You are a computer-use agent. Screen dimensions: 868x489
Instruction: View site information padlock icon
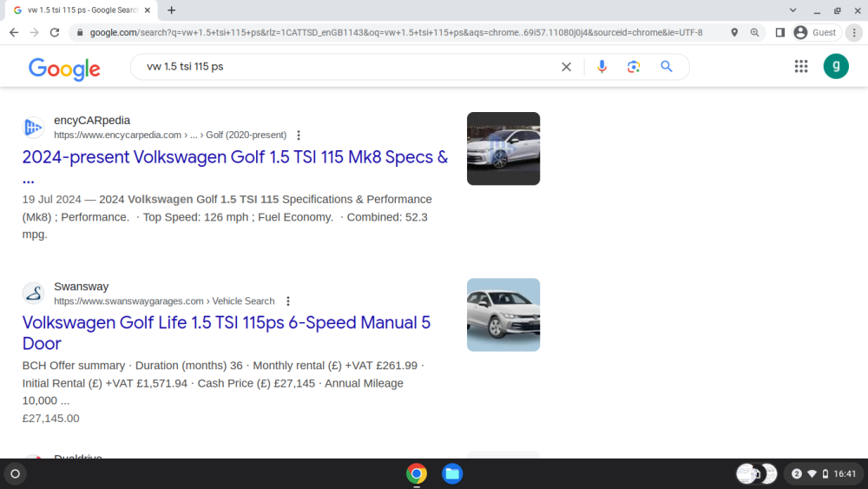click(80, 33)
